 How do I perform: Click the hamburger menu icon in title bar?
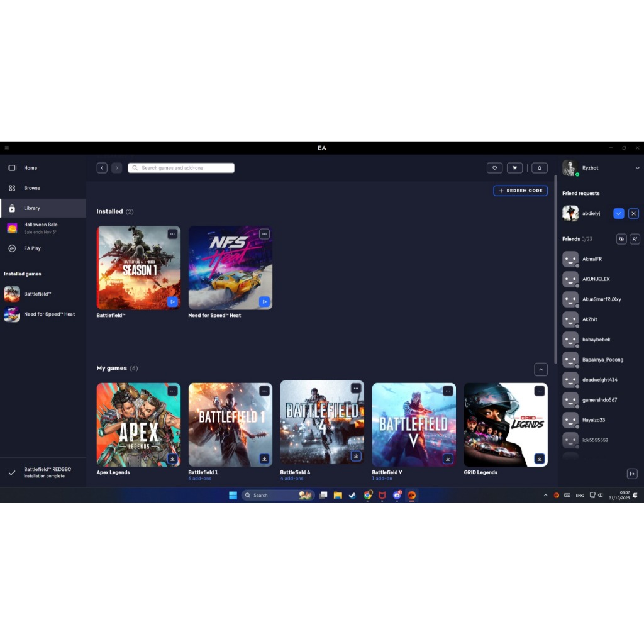pos(6,148)
